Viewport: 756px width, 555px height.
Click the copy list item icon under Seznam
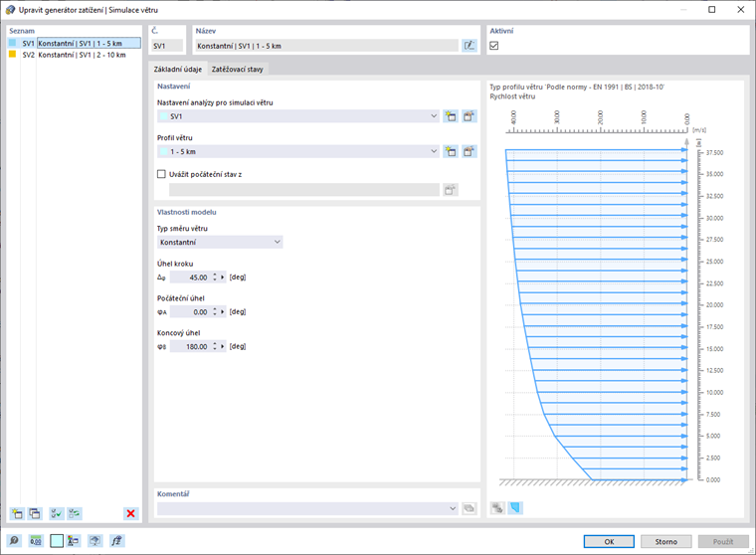tap(35, 513)
